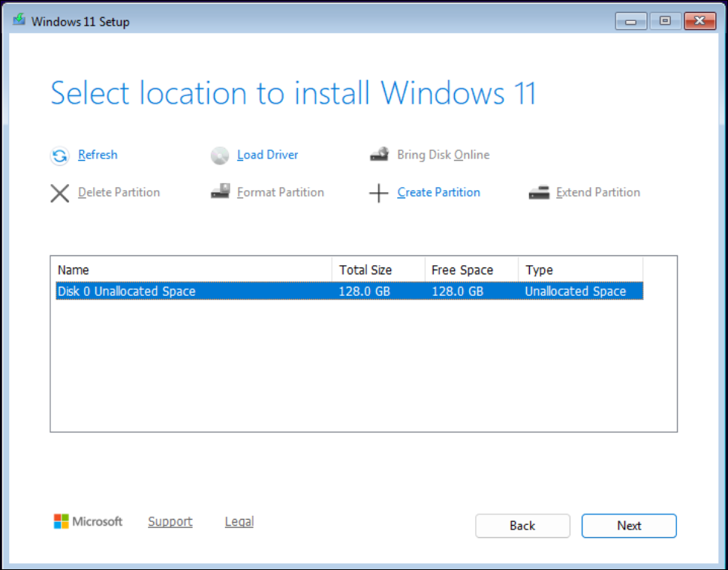Screen dimensions: 728x570
Task: Click the Delete Partition label
Action: tap(119, 192)
